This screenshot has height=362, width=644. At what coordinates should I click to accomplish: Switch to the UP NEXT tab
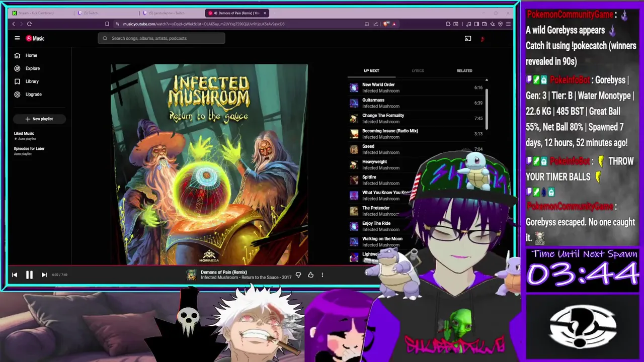[371, 71]
